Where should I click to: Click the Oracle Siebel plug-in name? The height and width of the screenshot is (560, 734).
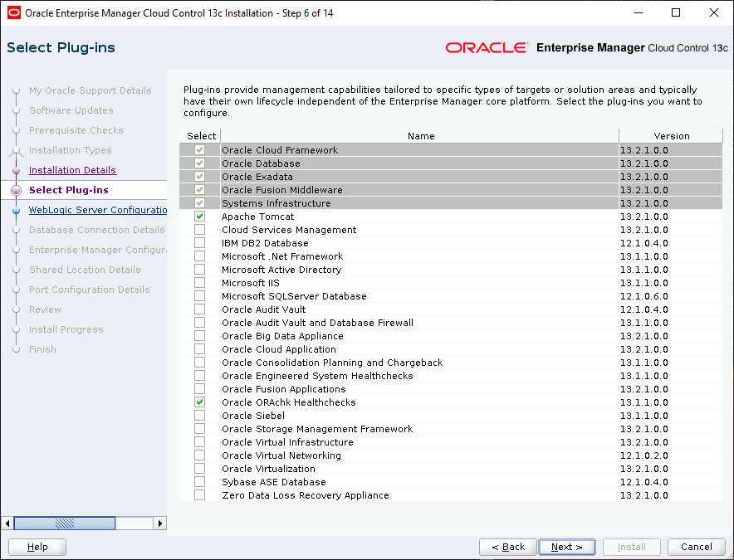252,416
